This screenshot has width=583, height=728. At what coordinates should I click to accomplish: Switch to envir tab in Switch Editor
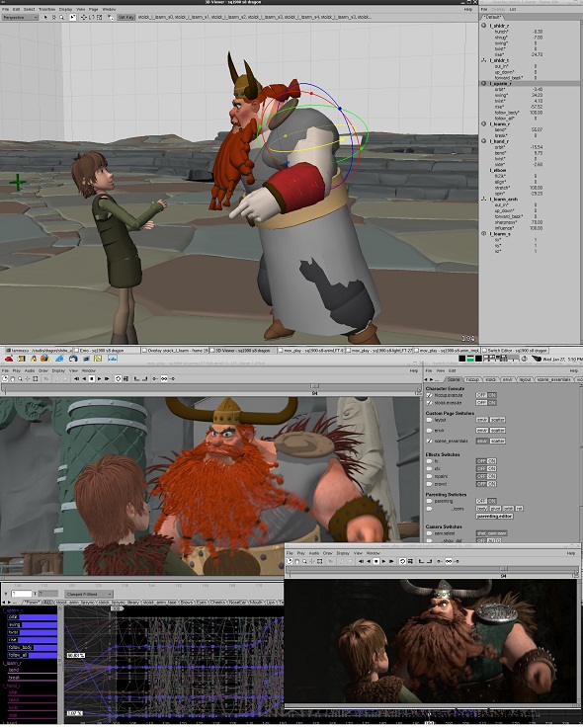click(507, 379)
